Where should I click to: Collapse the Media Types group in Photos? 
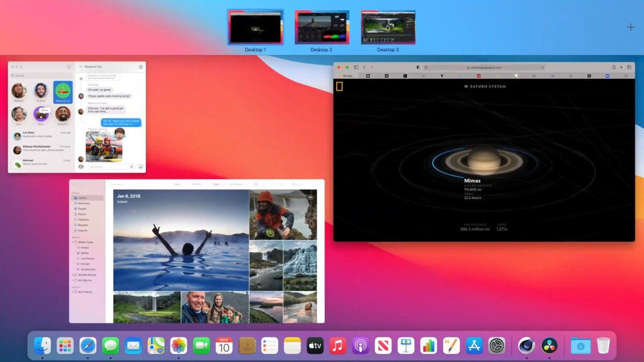[x=72, y=242]
